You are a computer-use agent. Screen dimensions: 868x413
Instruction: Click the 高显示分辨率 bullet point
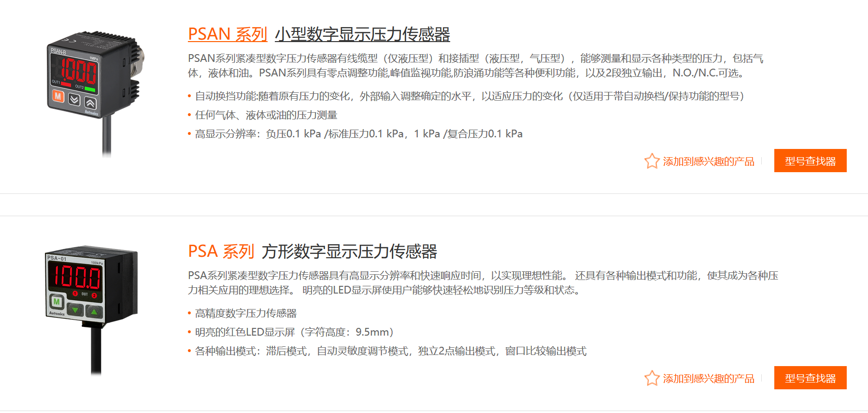click(x=358, y=134)
